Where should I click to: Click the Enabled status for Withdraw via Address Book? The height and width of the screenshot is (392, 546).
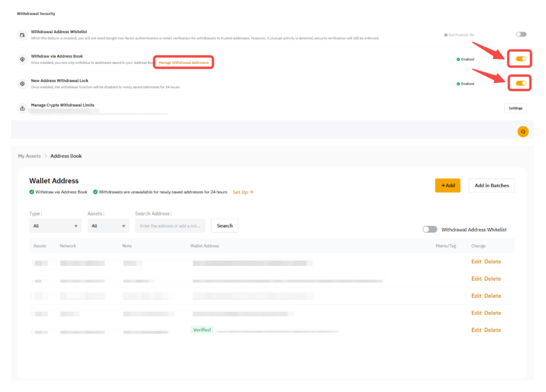468,59
